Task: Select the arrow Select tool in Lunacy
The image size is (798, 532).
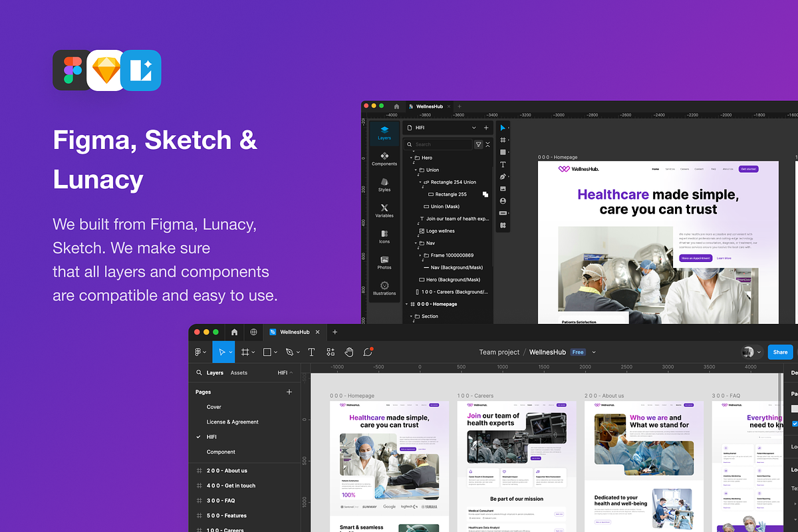Action: click(x=503, y=127)
